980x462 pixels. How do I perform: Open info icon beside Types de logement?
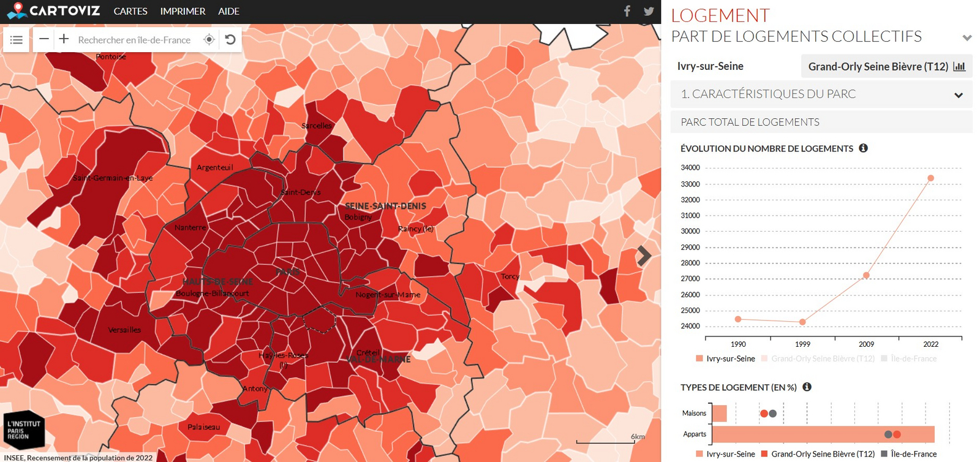(807, 387)
